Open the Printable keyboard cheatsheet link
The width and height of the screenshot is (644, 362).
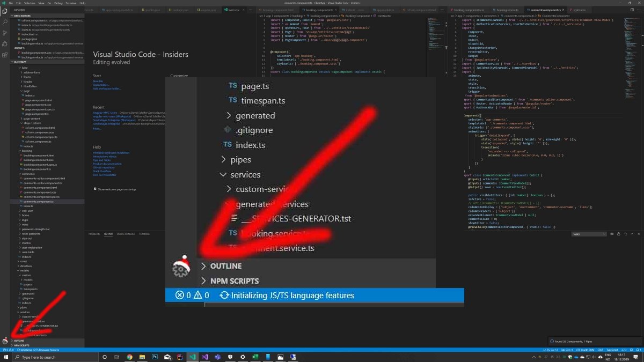(111, 153)
